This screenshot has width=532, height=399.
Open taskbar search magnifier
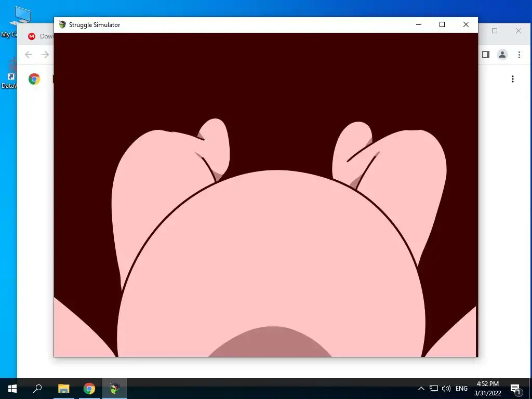pos(37,389)
